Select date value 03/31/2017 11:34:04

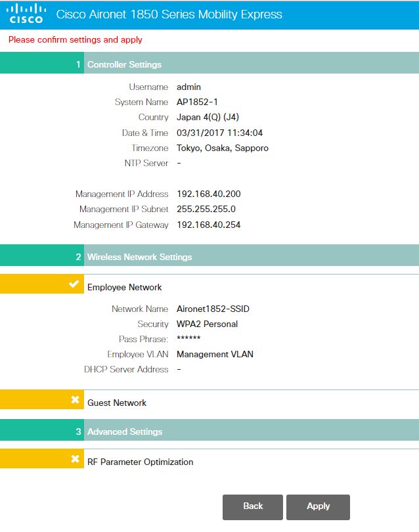click(x=219, y=133)
